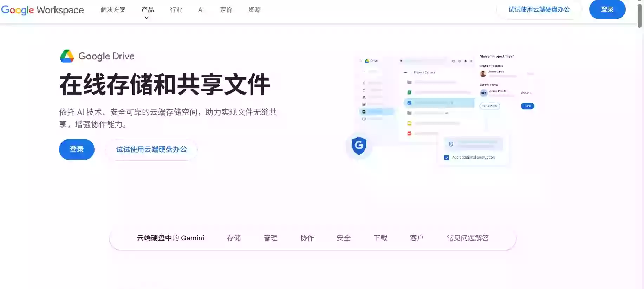Image resolution: width=644 pixels, height=289 pixels.
Task: Click the red file icon at list bottom
Action: [x=409, y=134]
